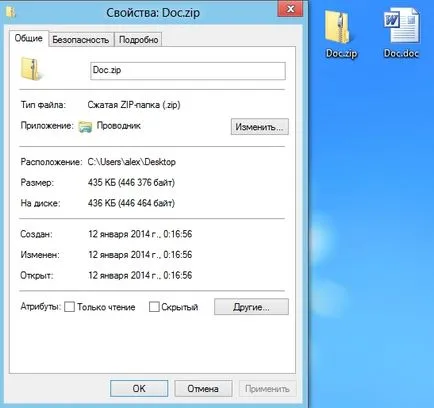Viewport: 434px width, 408px height.
Task: Switch to the Безопасность tab
Action: (81, 40)
